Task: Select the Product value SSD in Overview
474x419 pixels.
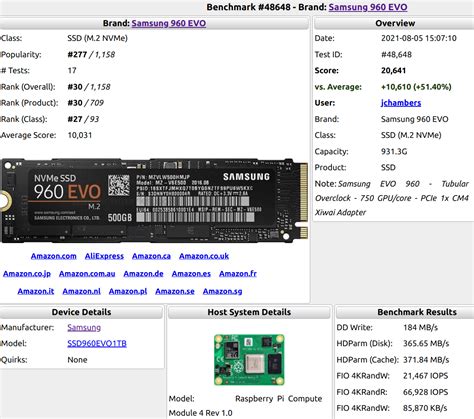Action: 388,167
